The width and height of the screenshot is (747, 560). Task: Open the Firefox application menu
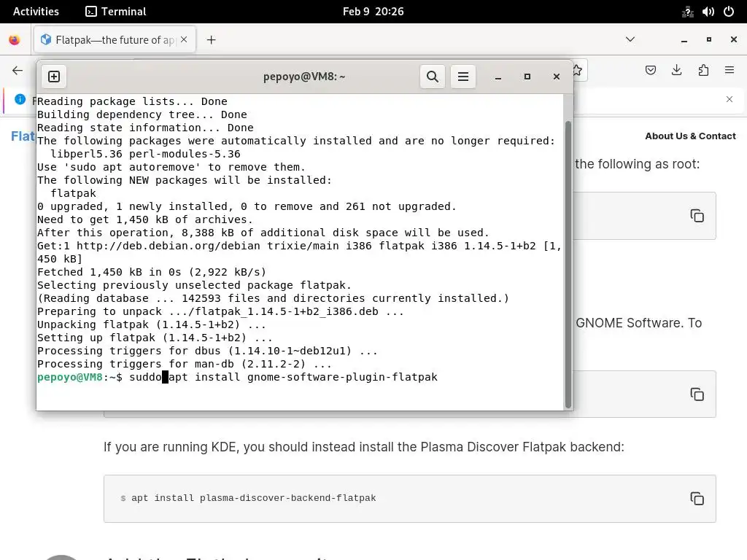click(x=729, y=71)
